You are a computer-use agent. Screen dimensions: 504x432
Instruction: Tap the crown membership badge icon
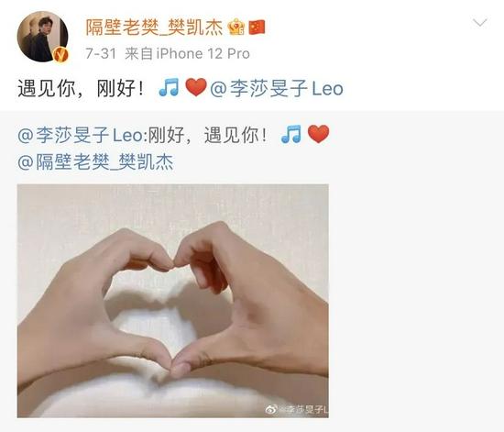tap(236, 27)
